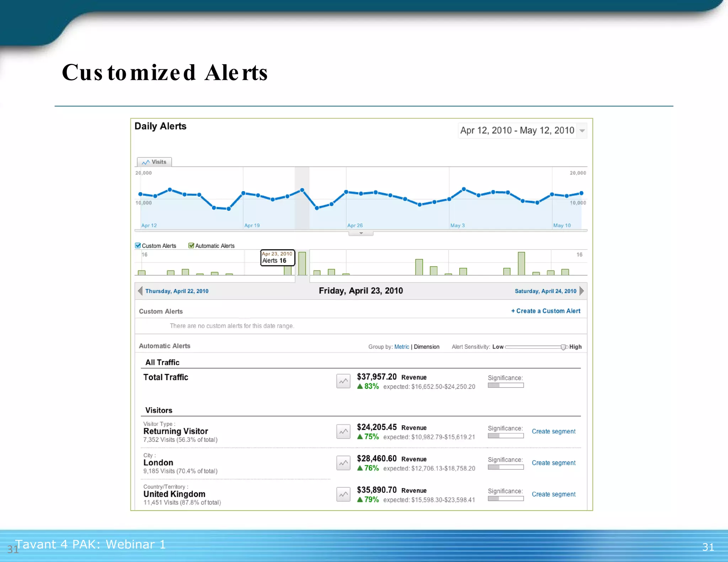This screenshot has height=562, width=728.
Task: Expand the handle below the visits graph
Action: [361, 233]
